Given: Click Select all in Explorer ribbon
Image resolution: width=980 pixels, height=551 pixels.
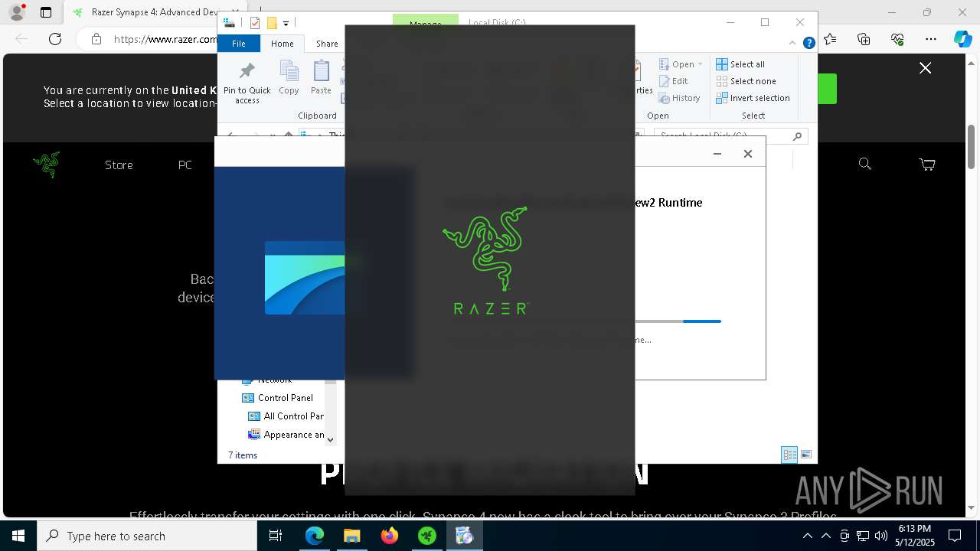Looking at the screenshot, I should click(740, 64).
